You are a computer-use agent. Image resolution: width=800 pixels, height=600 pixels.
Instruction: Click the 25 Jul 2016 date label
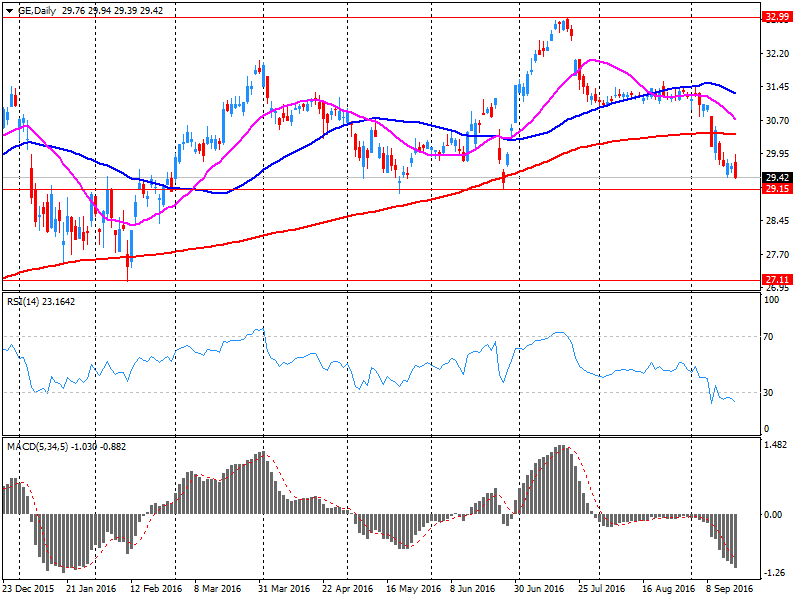pos(602,588)
